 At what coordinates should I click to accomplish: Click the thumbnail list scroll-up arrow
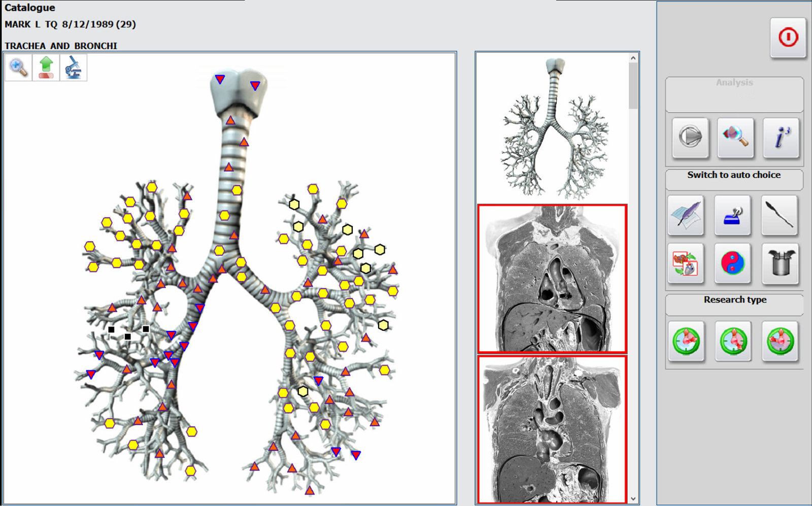pos(633,58)
